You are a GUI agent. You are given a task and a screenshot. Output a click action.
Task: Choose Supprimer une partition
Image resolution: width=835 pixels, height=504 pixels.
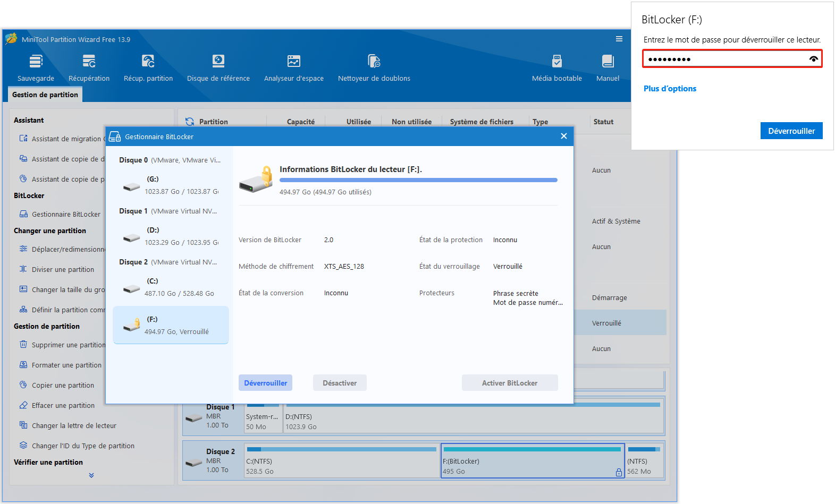63,345
